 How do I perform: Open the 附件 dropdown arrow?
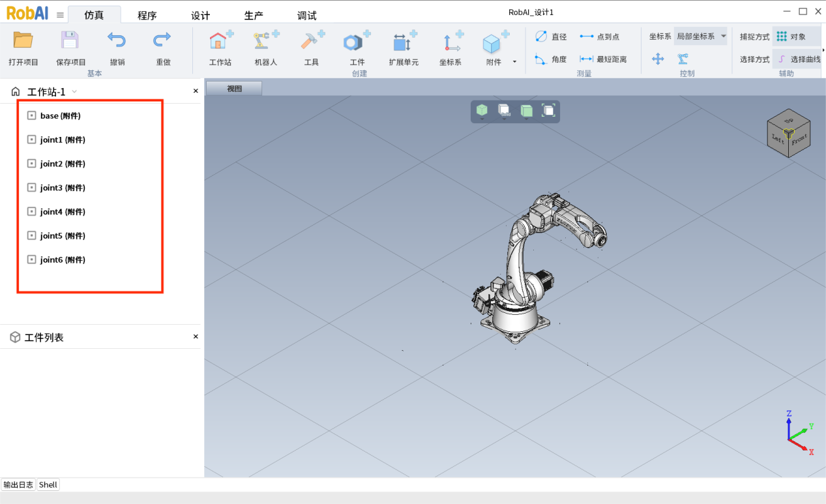[x=514, y=62]
